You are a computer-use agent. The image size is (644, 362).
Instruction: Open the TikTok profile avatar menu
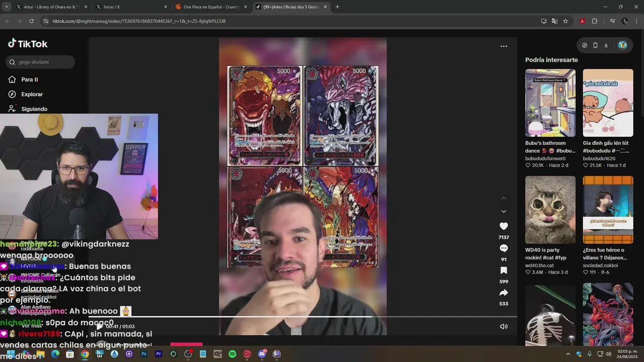point(622,45)
